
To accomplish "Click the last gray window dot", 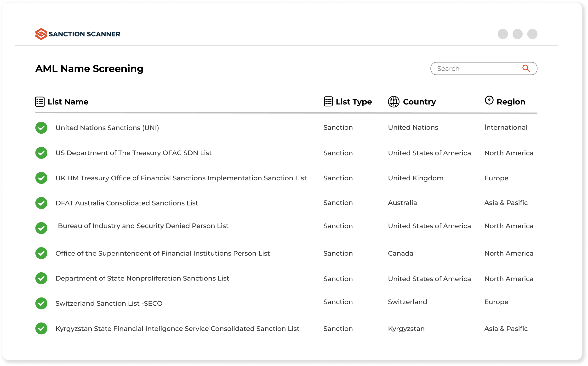I will point(532,34).
